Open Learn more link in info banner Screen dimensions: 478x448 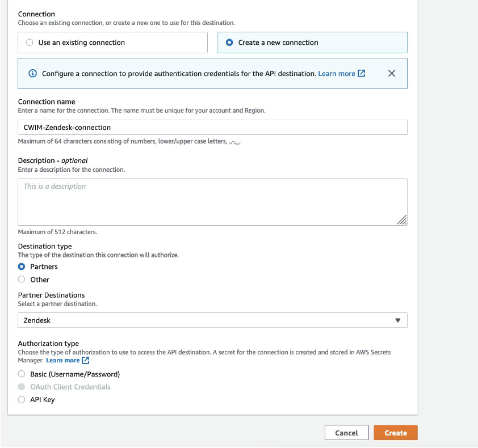337,74
